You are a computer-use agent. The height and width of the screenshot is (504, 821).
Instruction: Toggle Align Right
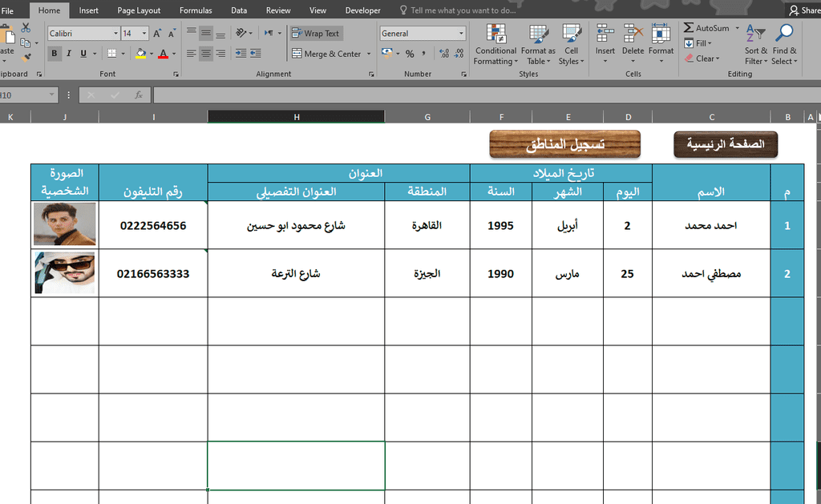(221, 53)
